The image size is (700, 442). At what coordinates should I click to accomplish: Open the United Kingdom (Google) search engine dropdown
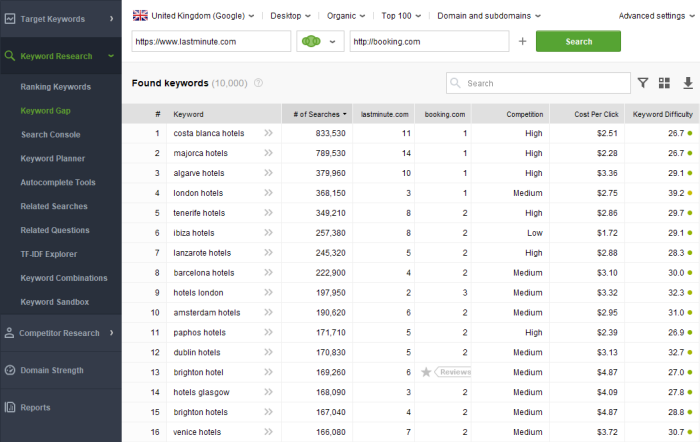click(193, 16)
